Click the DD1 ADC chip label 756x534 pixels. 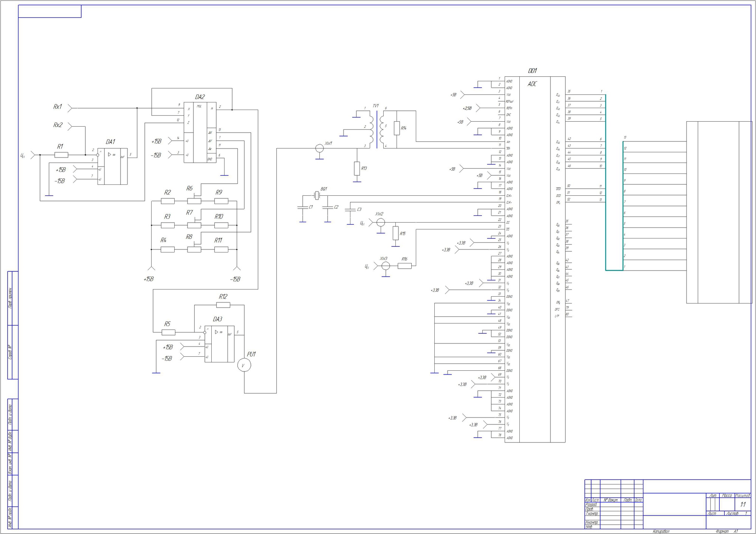[x=532, y=71]
